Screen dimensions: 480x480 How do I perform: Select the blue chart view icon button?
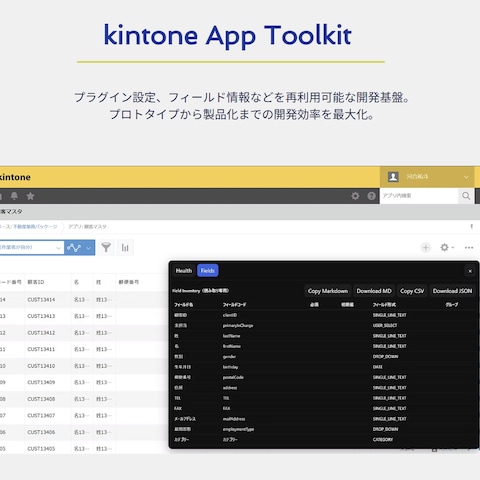pos(74,248)
